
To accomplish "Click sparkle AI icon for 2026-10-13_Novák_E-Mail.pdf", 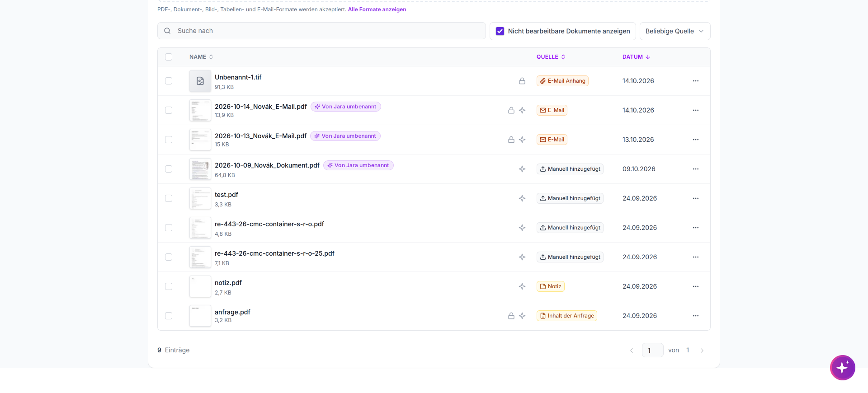I will (x=522, y=140).
